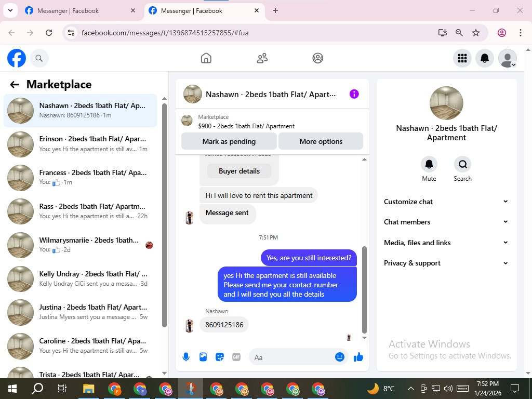Open the Facebook menu grid icon
The height and width of the screenshot is (399, 532).
tap(462, 58)
